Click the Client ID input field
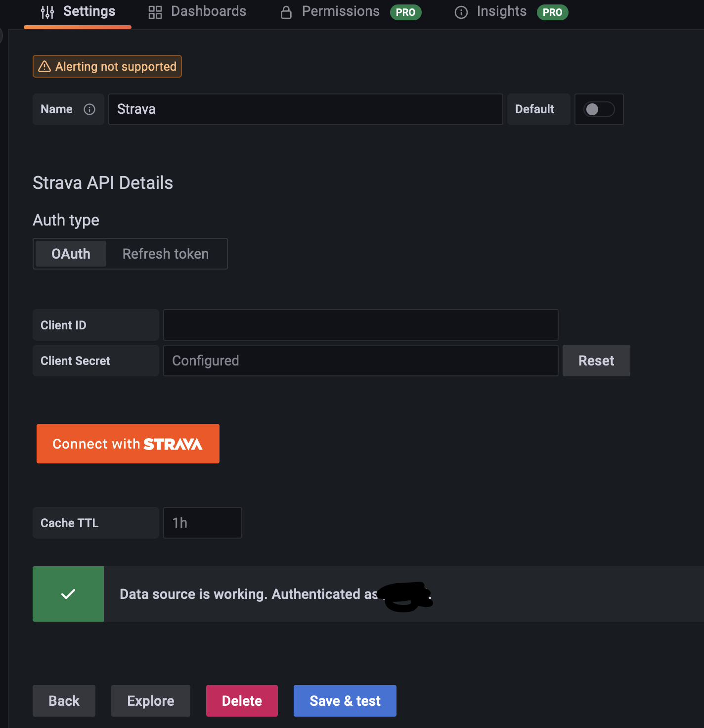 (360, 325)
